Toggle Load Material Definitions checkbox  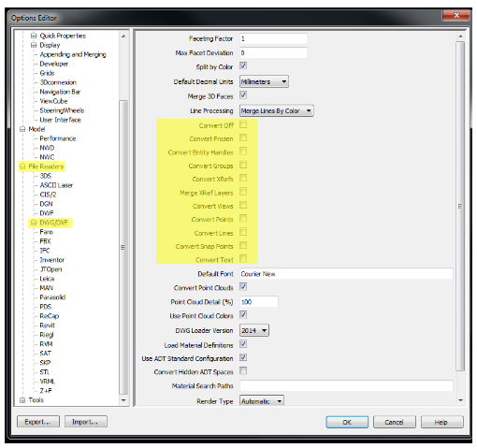(x=243, y=344)
